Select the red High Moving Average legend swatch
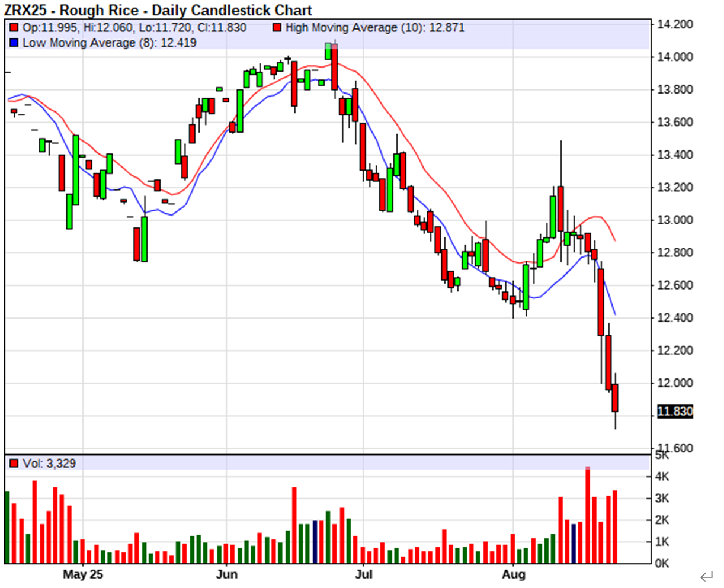This screenshot has width=724, height=588. tap(277, 28)
